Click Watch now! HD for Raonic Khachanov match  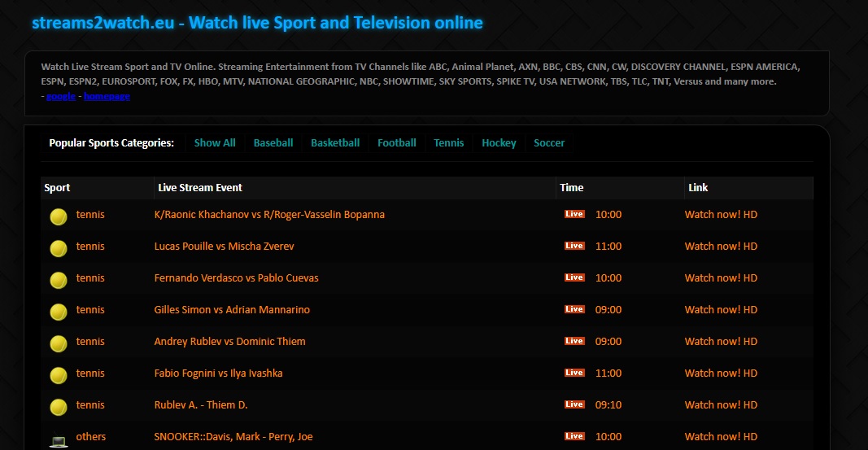click(721, 215)
